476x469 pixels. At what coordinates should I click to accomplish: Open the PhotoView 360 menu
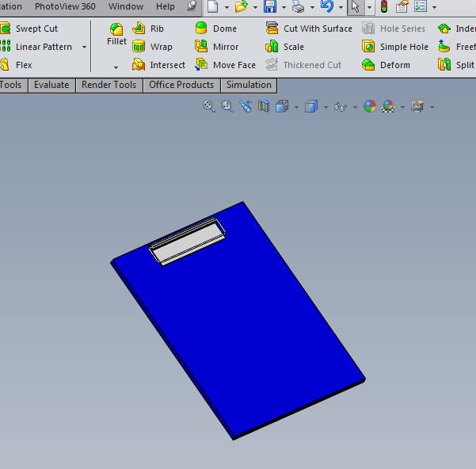[65, 6]
